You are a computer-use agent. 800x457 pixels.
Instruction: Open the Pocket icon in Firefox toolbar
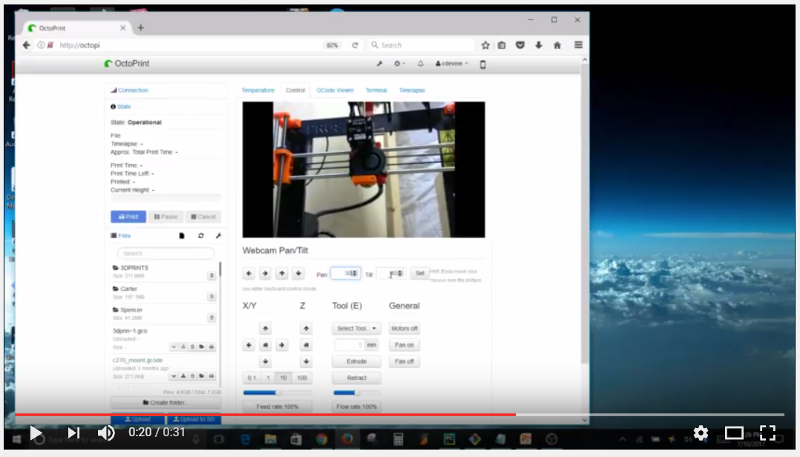point(520,45)
